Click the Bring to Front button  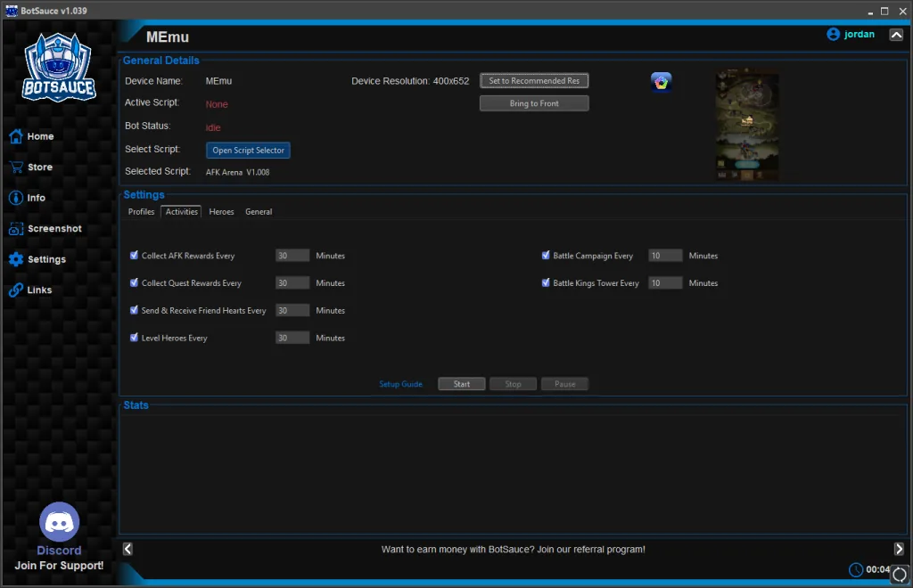point(534,103)
